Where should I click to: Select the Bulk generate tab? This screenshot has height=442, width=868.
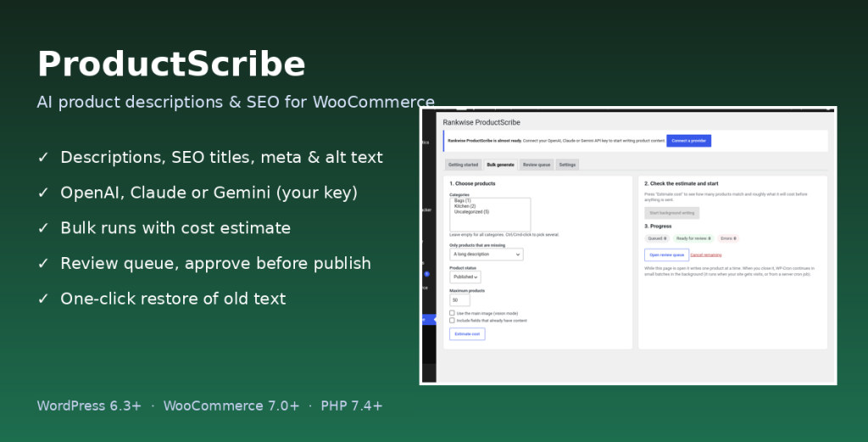point(500,165)
